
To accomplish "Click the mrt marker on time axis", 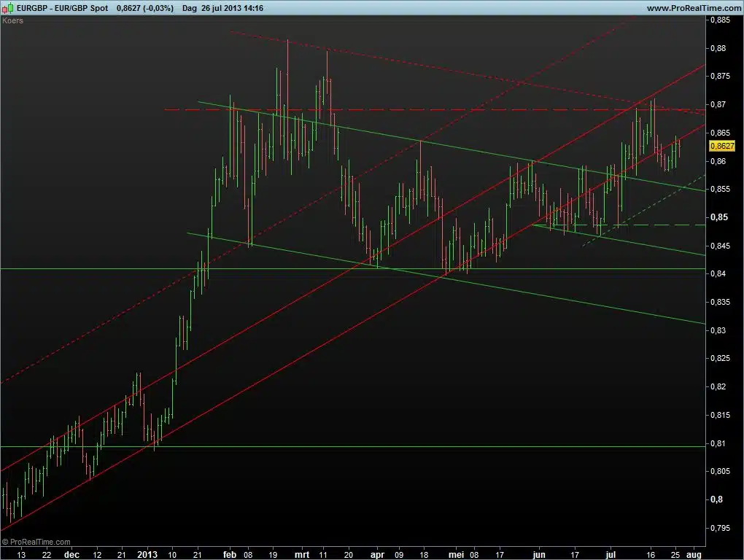I will click(301, 554).
